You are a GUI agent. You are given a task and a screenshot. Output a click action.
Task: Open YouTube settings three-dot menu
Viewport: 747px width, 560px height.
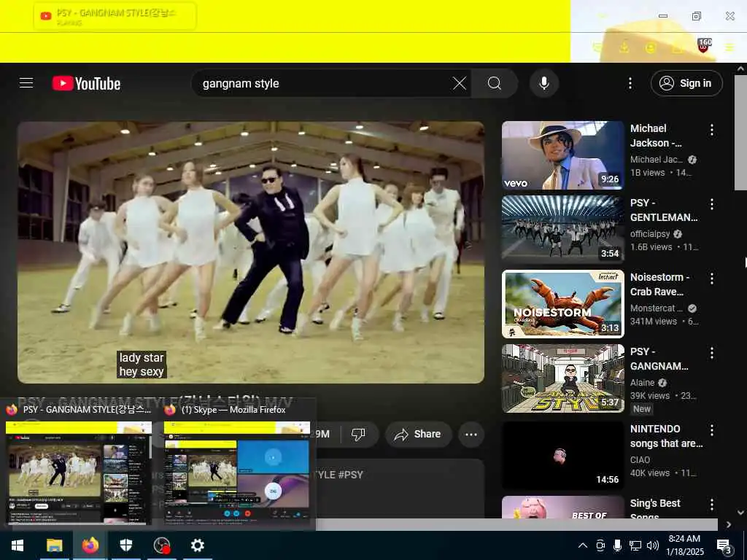630,83
